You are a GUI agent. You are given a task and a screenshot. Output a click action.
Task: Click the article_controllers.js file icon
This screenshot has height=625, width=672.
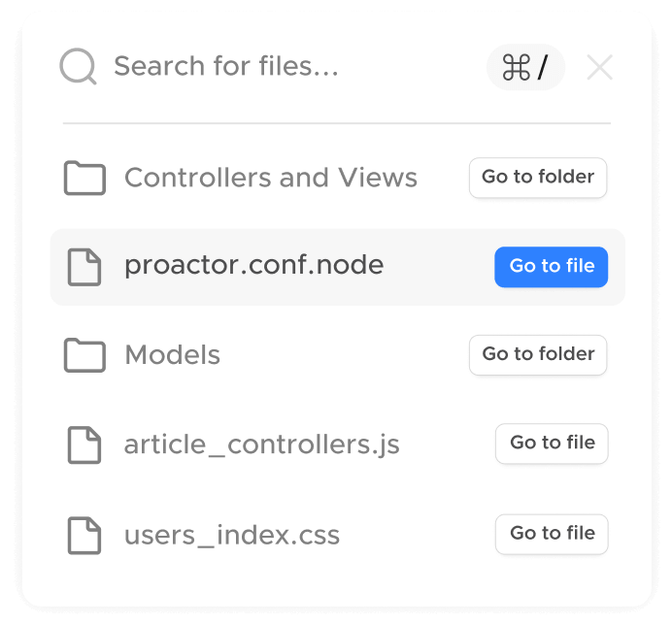tap(84, 445)
